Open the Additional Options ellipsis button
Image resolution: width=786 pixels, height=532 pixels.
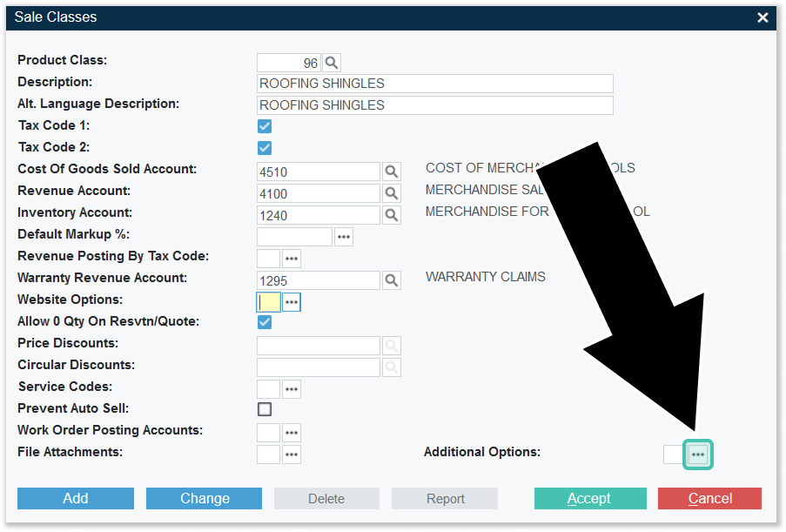coord(698,455)
